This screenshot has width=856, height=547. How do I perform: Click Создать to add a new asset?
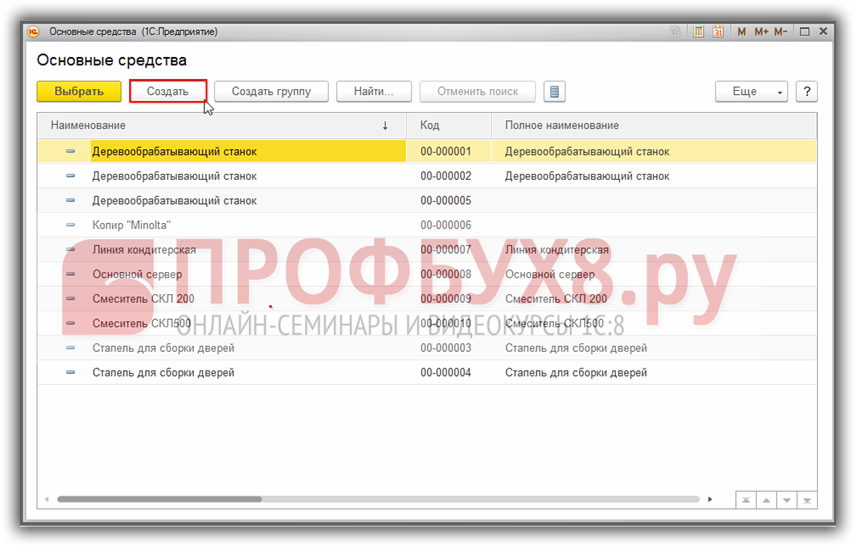click(x=168, y=92)
